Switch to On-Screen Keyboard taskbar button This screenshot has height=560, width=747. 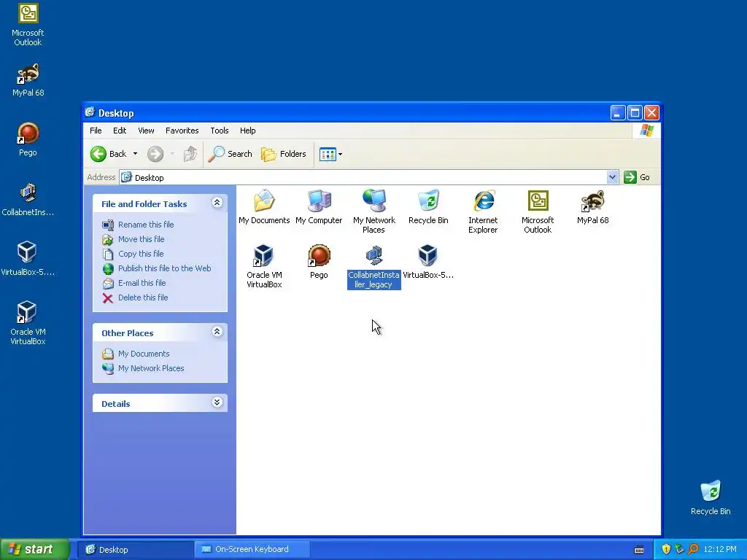click(x=252, y=550)
